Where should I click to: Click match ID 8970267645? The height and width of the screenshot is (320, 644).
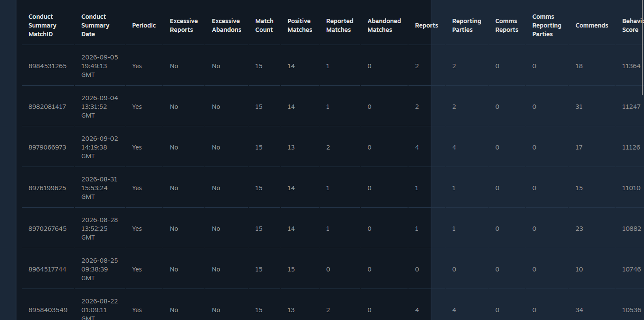coord(48,229)
